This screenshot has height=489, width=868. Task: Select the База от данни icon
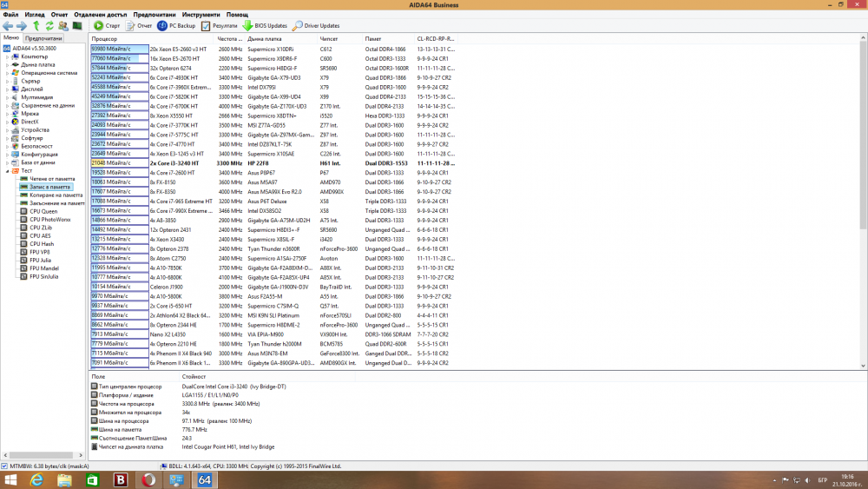point(16,162)
